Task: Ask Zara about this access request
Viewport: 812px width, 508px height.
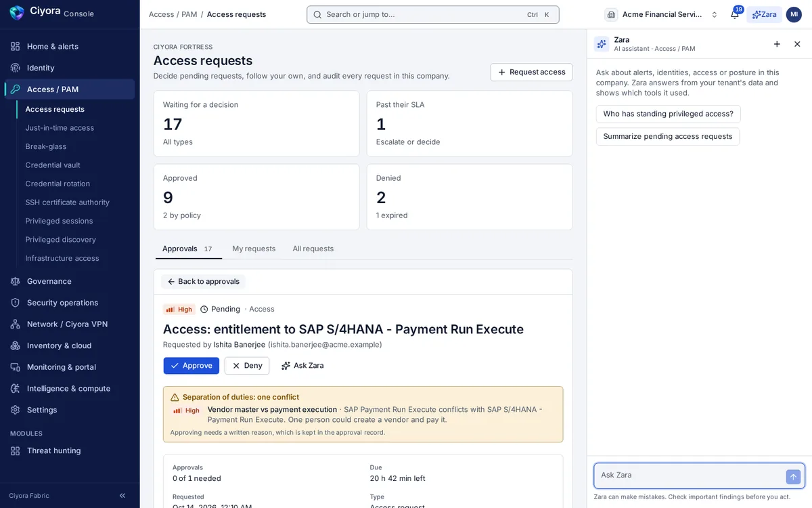Action: (302, 366)
